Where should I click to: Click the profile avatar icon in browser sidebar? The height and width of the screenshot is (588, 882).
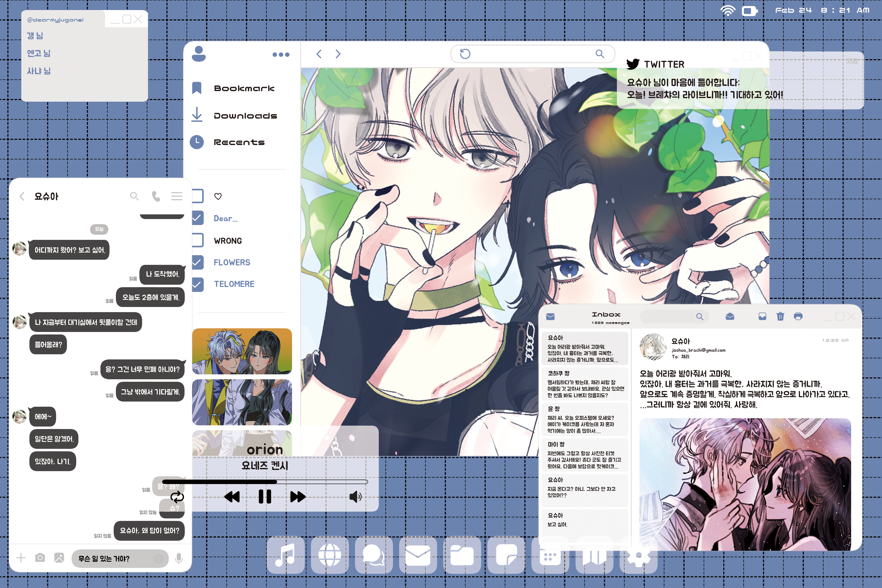(199, 54)
